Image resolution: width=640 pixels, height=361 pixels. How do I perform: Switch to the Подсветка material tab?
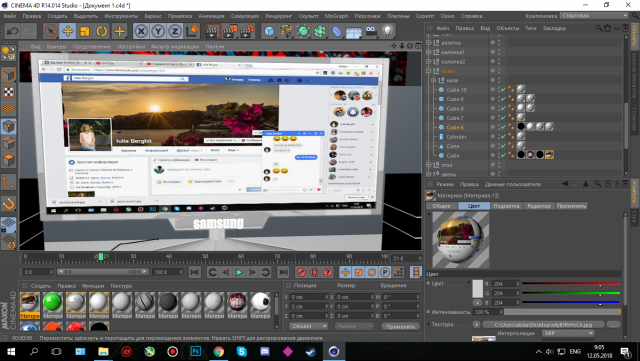(507, 206)
